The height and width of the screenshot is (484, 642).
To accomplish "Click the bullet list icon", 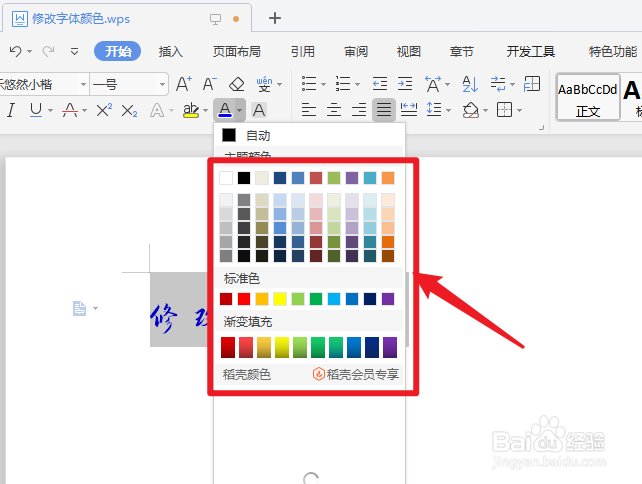I will click(x=309, y=84).
